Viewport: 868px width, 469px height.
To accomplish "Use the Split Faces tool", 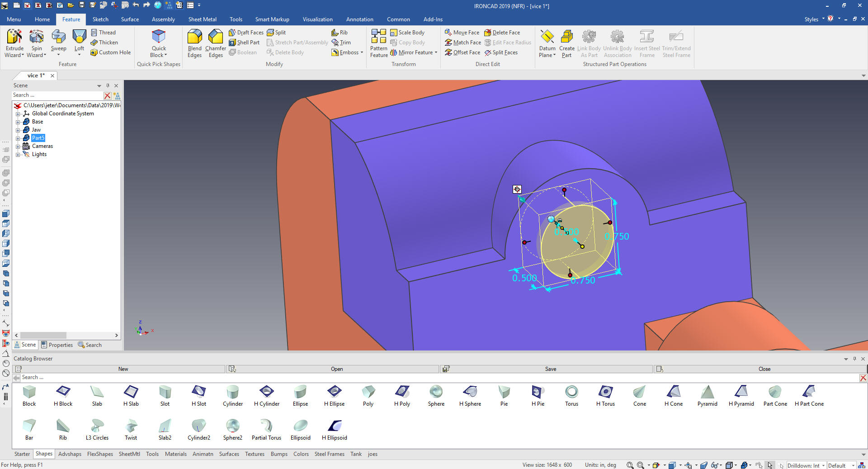I will (x=501, y=52).
